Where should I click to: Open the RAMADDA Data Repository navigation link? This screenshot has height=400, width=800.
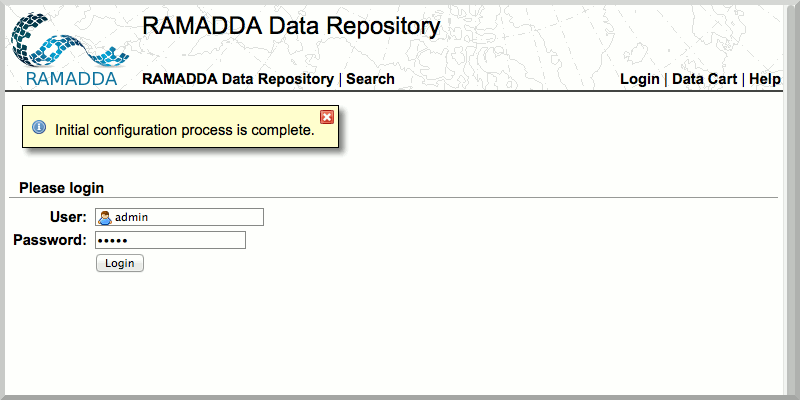238,79
